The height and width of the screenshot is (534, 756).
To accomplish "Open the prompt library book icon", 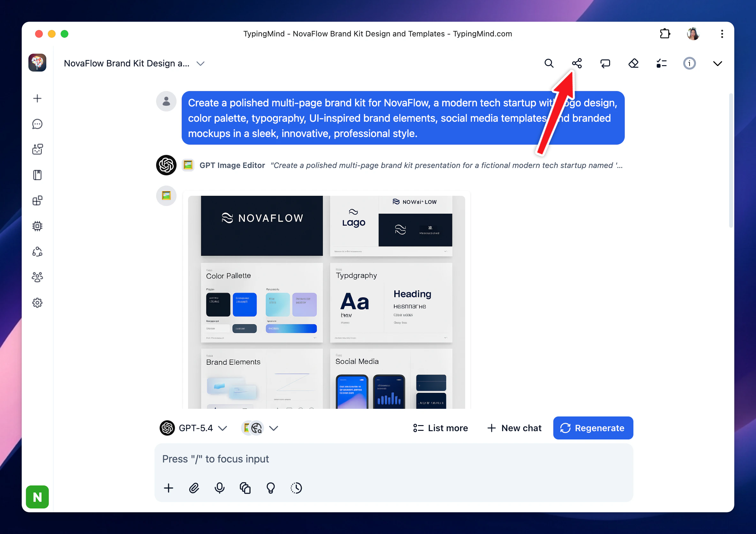I will (x=37, y=175).
